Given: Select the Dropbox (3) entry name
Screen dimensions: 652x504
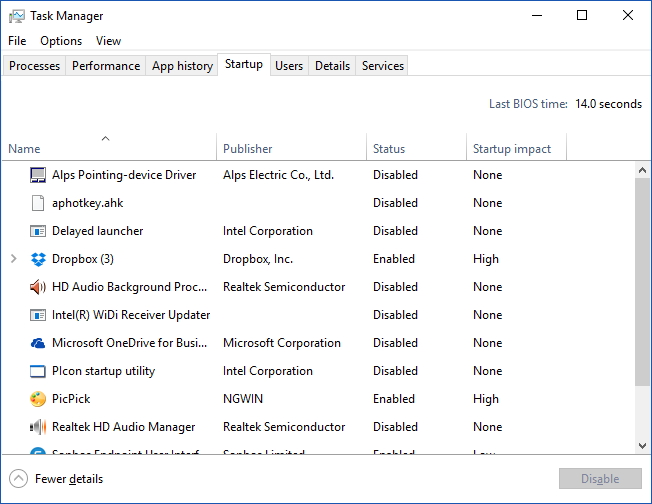Looking at the screenshot, I should click(x=83, y=259).
